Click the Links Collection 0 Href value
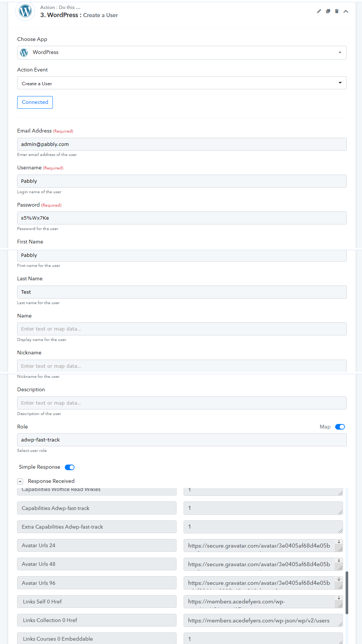Screen dimensions: 362x644 pos(259,620)
